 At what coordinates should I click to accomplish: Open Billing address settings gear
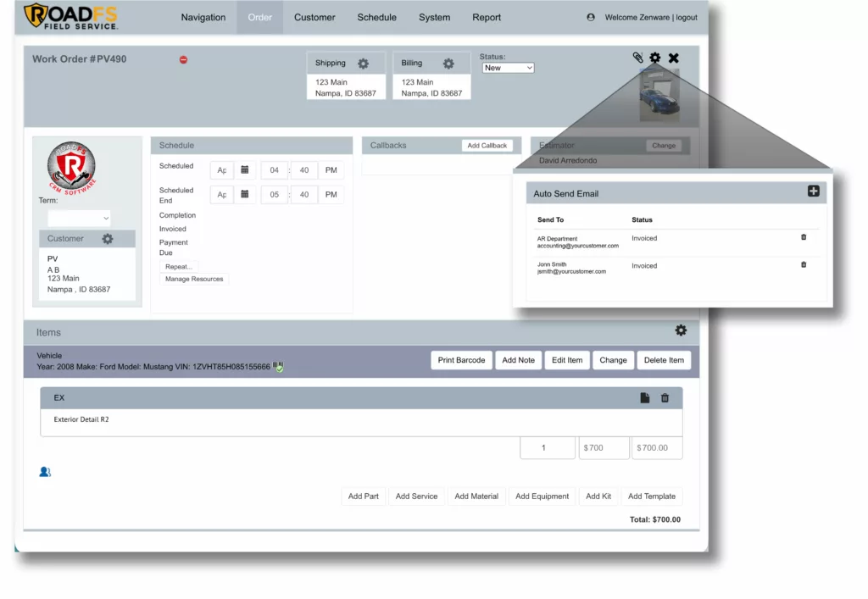click(x=448, y=64)
